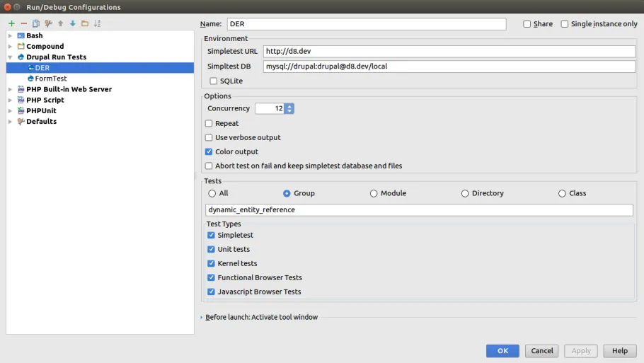The width and height of the screenshot is (644, 363).
Task: Expand Before launch section
Action: 201,317
